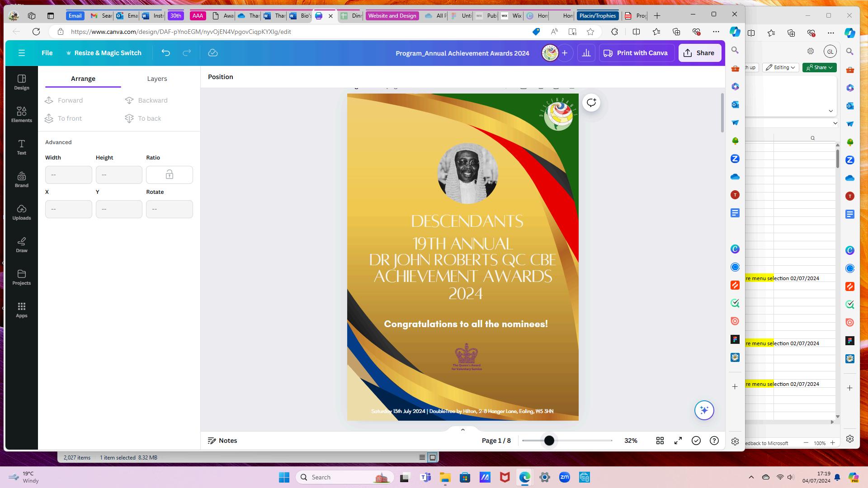Open the File menu
This screenshot has width=868, height=488.
coord(47,53)
